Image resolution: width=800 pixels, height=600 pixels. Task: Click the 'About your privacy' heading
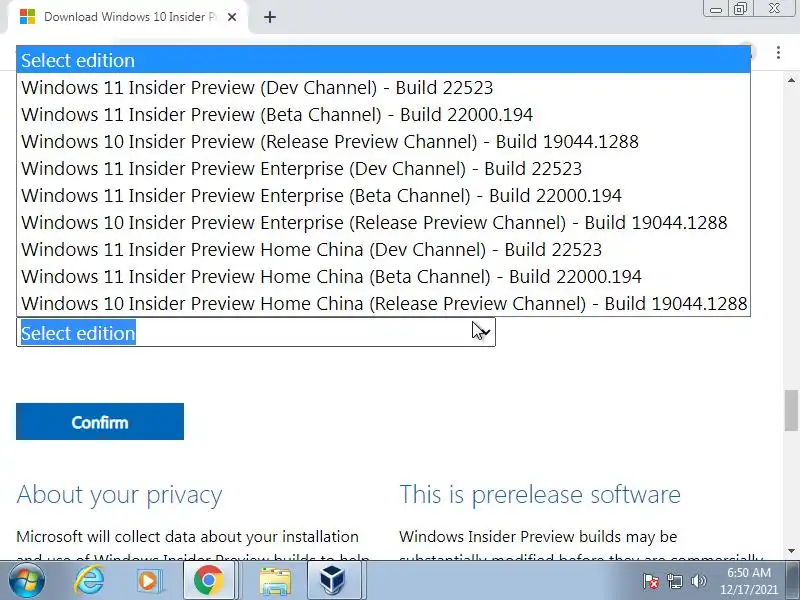(x=119, y=495)
